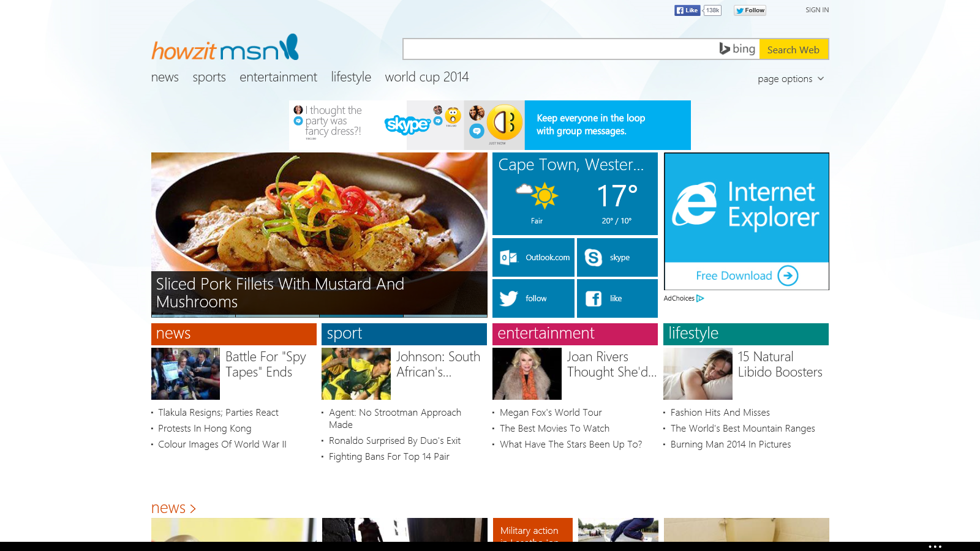Select the first slide indicator of carousel

click(193, 316)
